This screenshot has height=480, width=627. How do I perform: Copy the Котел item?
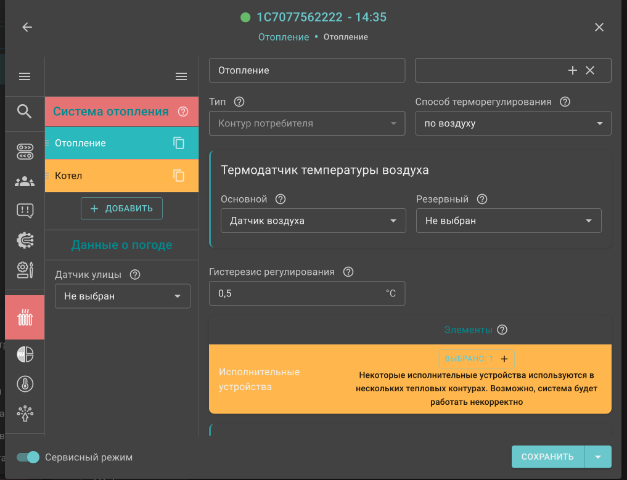point(179,176)
